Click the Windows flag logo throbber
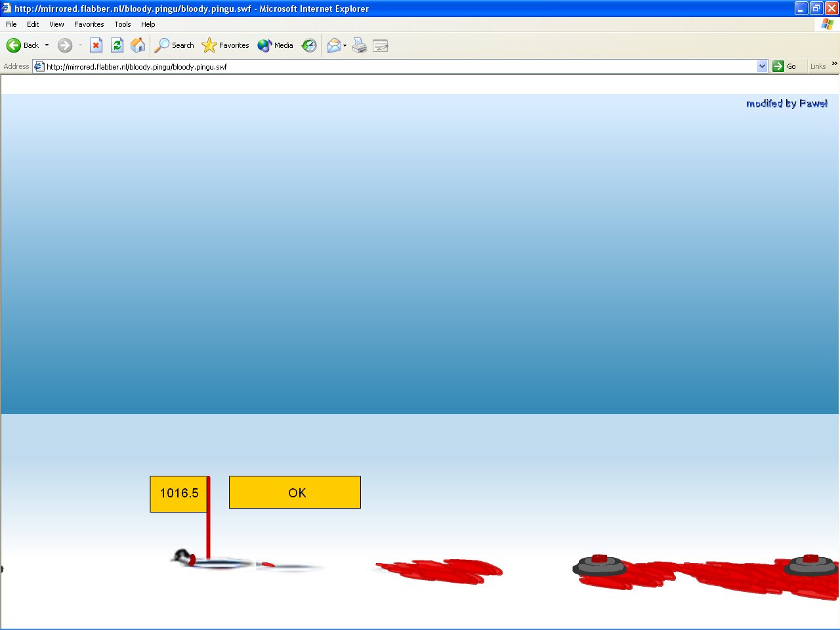The image size is (840, 630). (x=827, y=24)
